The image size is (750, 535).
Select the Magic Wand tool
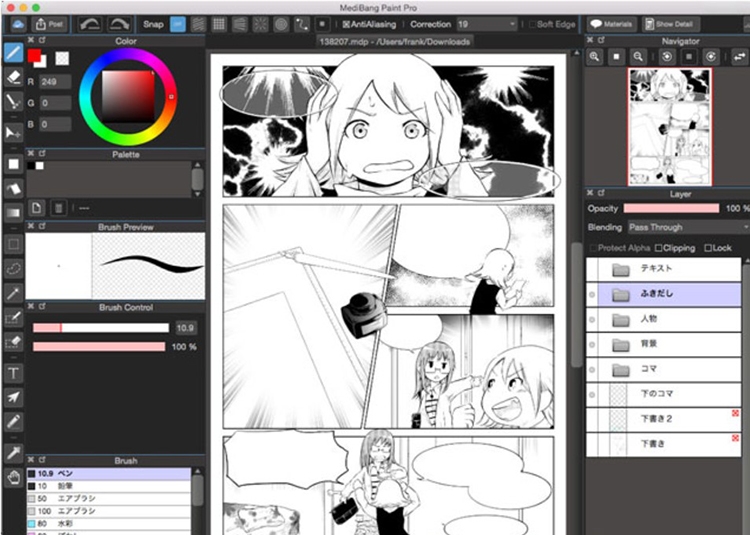pyautogui.click(x=13, y=293)
